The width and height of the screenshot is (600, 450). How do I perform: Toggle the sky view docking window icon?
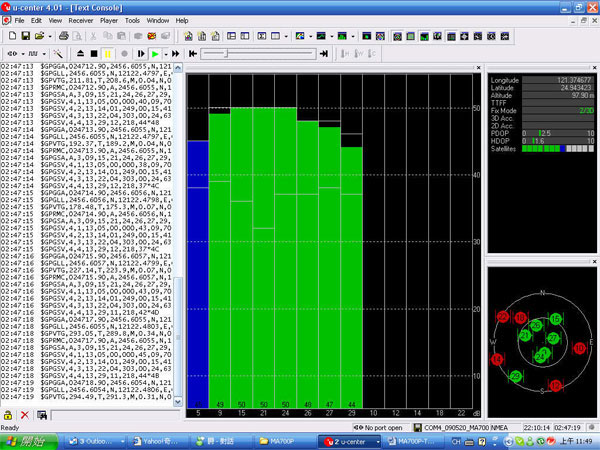[397, 36]
